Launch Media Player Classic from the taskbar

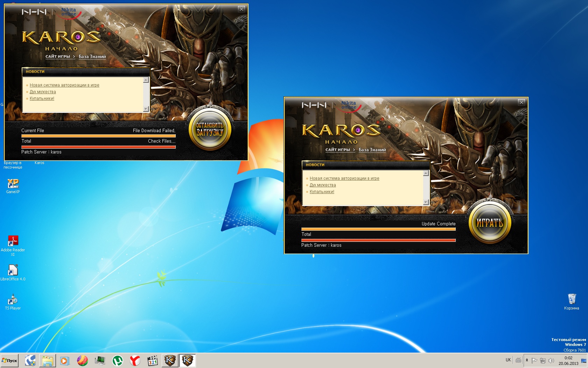click(x=152, y=360)
